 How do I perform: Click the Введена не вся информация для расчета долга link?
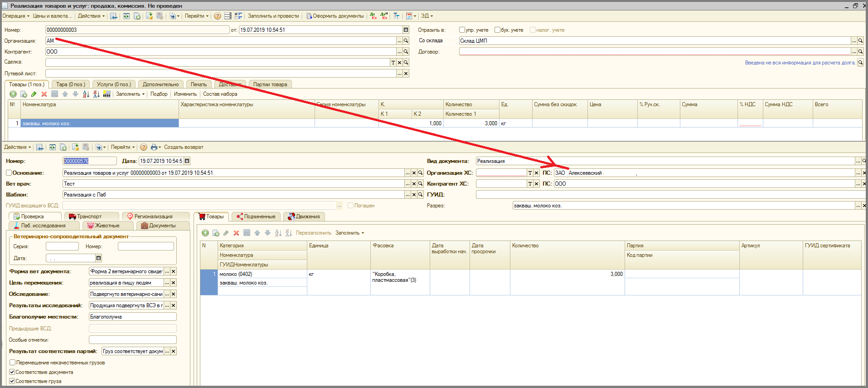pyautogui.click(x=800, y=63)
